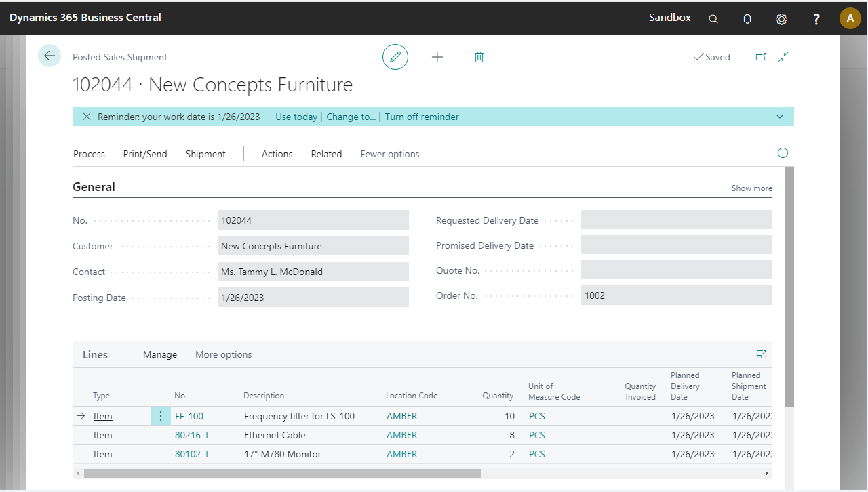Click Type cell Item in FF-100 row

point(103,416)
